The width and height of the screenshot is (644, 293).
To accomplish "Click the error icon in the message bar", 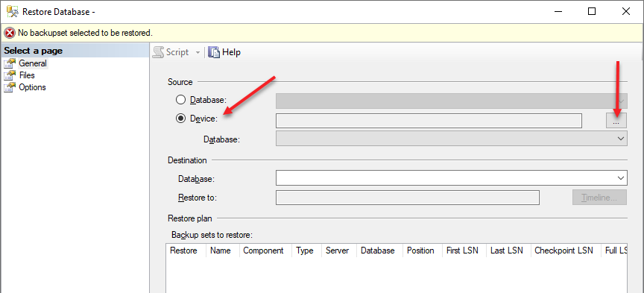I will click(10, 33).
